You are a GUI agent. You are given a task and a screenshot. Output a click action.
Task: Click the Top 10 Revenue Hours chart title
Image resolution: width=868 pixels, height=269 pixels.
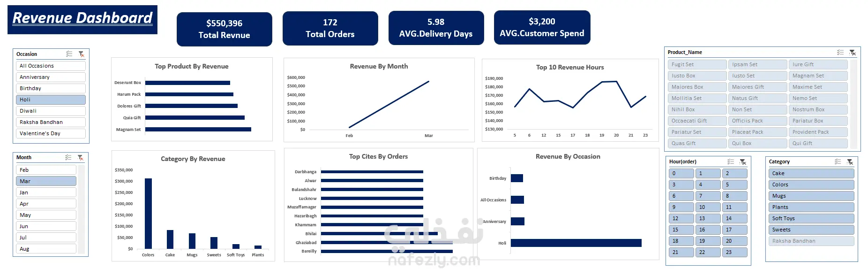coord(570,67)
